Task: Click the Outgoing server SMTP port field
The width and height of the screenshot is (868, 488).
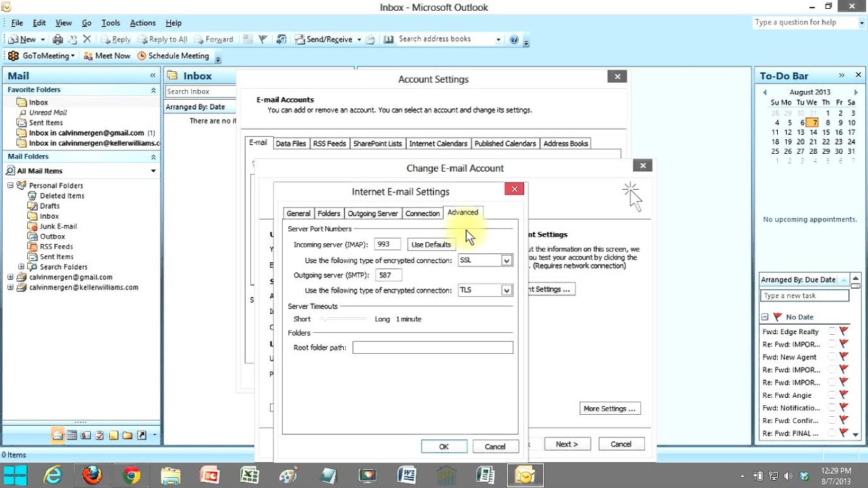Action: click(388, 275)
